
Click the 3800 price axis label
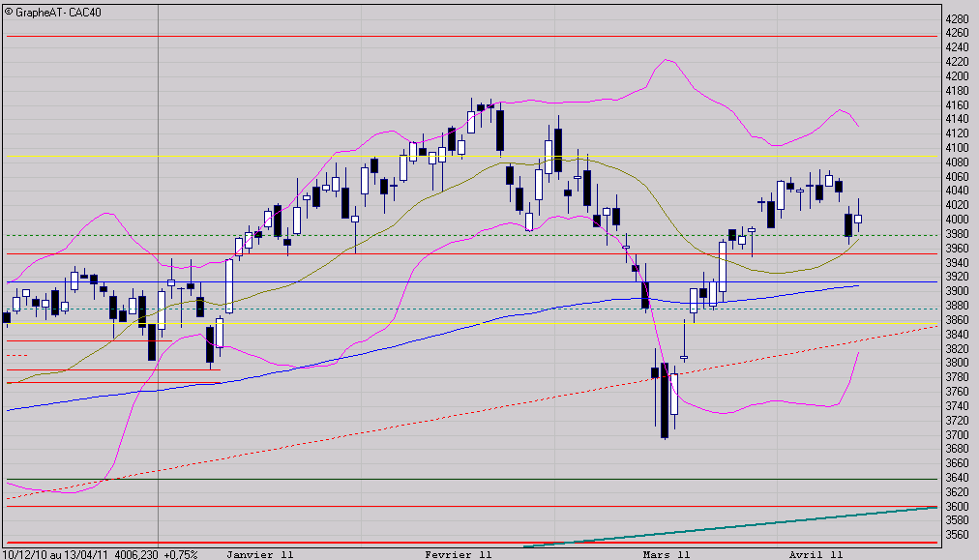coord(957,363)
